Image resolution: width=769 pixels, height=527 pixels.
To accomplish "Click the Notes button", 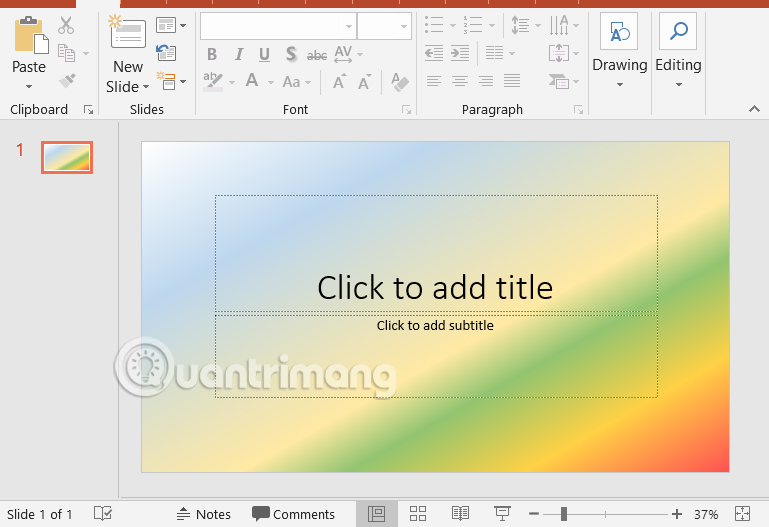I will point(204,514).
